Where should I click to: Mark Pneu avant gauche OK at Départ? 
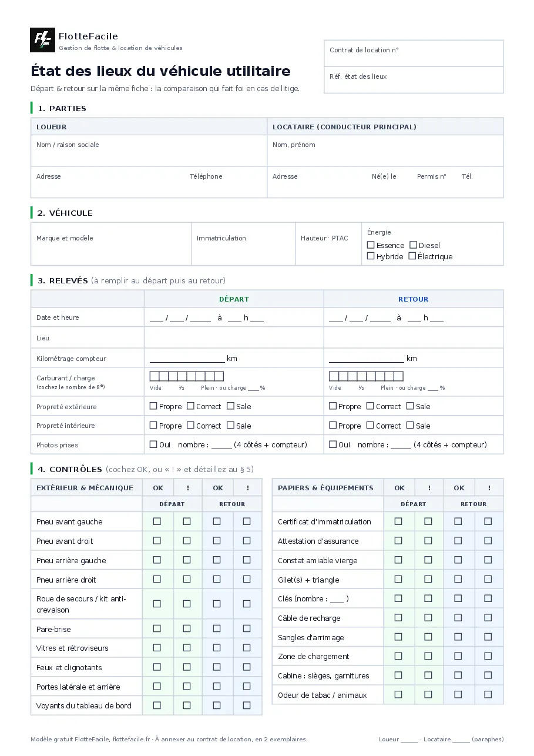point(157,521)
